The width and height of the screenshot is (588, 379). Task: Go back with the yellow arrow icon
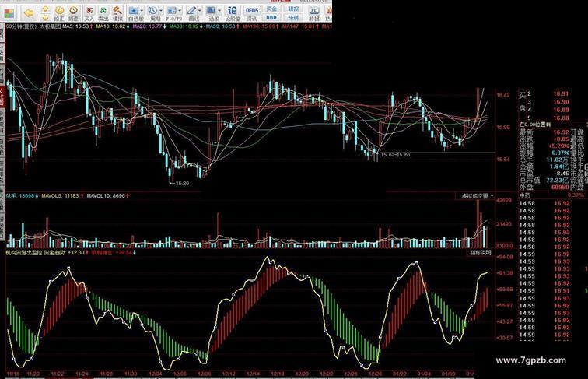(x=29, y=13)
